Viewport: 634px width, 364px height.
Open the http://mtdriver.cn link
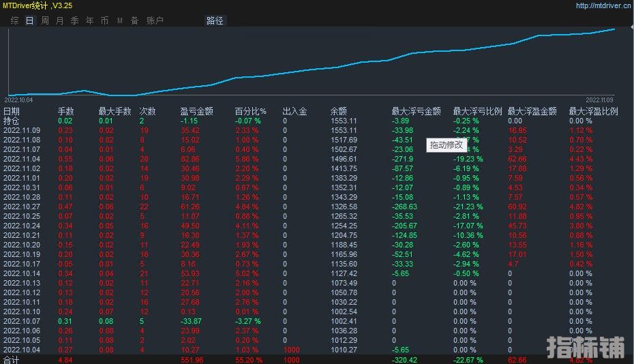pyautogui.click(x=603, y=5)
